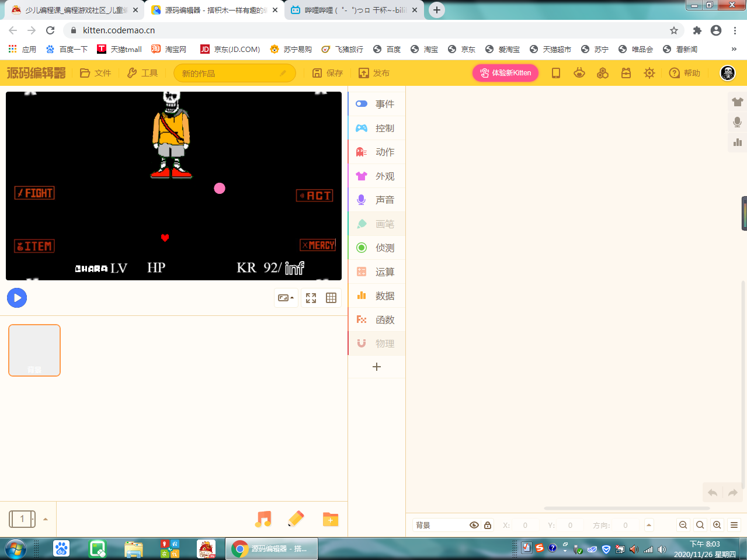The height and width of the screenshot is (560, 747).
Task: Open the music library icon
Action: (x=263, y=519)
